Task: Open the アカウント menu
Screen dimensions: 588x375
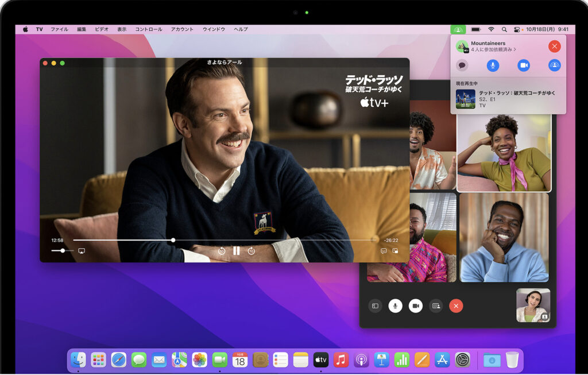Action: click(x=182, y=29)
